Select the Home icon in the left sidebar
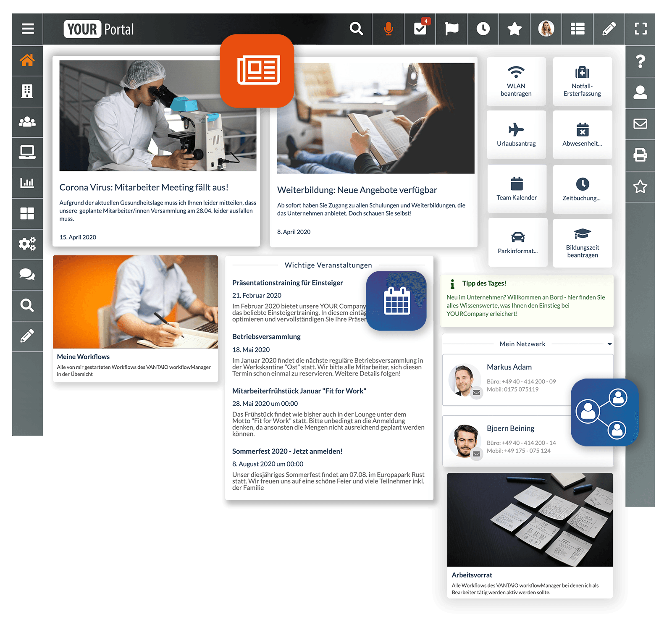This screenshot has height=622, width=672. [x=27, y=60]
